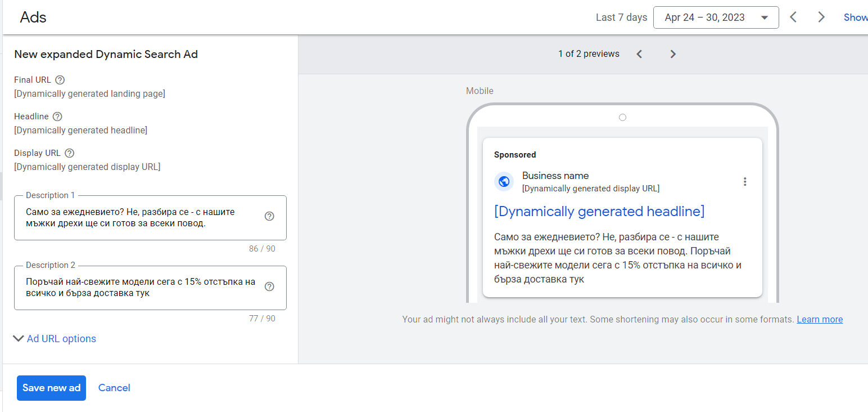Click the help icon next to Display URL
868x412 pixels.
click(x=69, y=153)
